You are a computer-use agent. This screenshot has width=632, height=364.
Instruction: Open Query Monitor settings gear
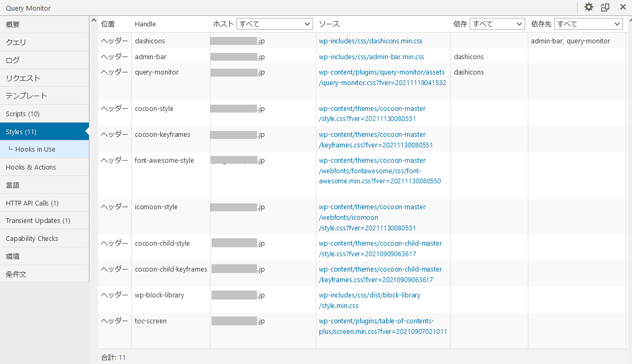[589, 7]
